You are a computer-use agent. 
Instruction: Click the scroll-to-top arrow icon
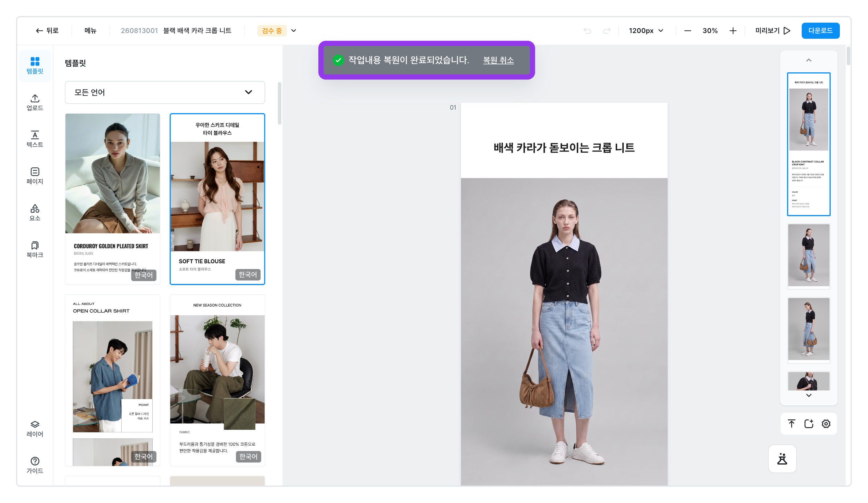[792, 423]
